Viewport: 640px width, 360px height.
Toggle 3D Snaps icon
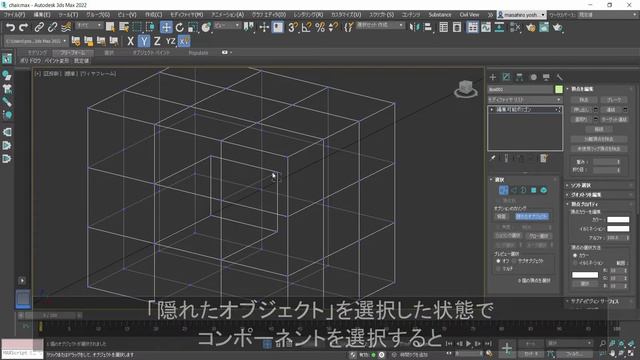293,27
